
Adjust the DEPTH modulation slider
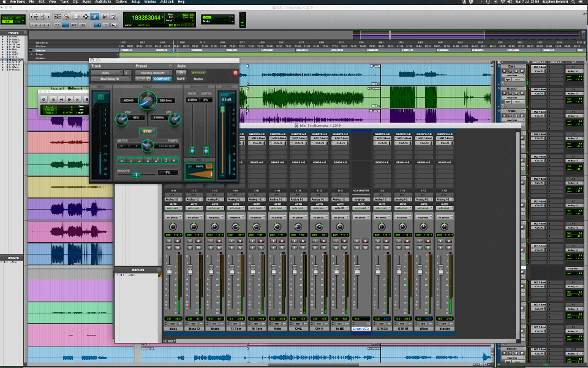click(x=206, y=150)
